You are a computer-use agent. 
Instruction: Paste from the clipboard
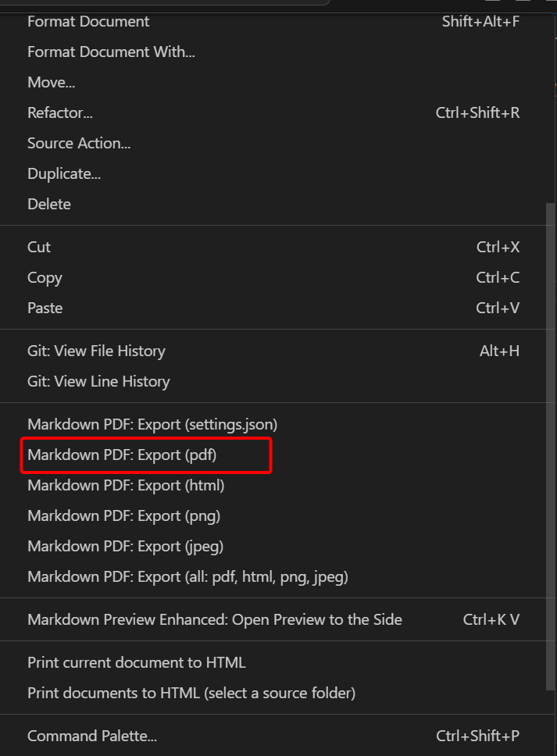[x=45, y=308]
